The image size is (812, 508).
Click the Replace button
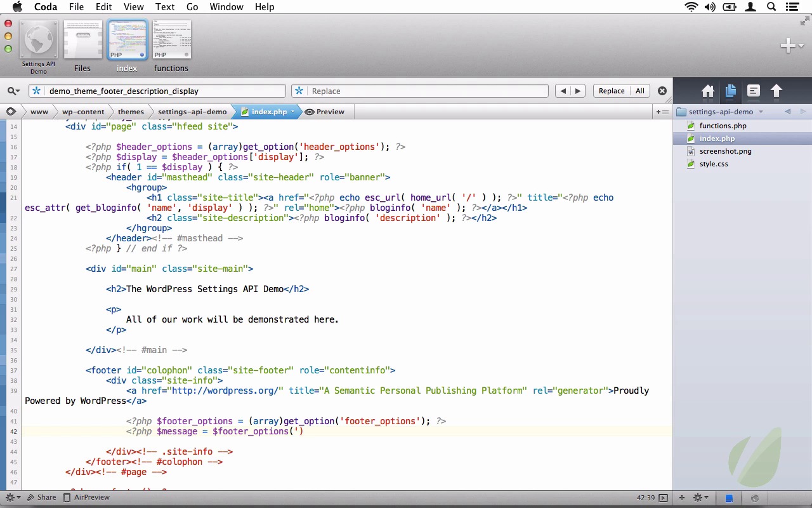(x=612, y=91)
